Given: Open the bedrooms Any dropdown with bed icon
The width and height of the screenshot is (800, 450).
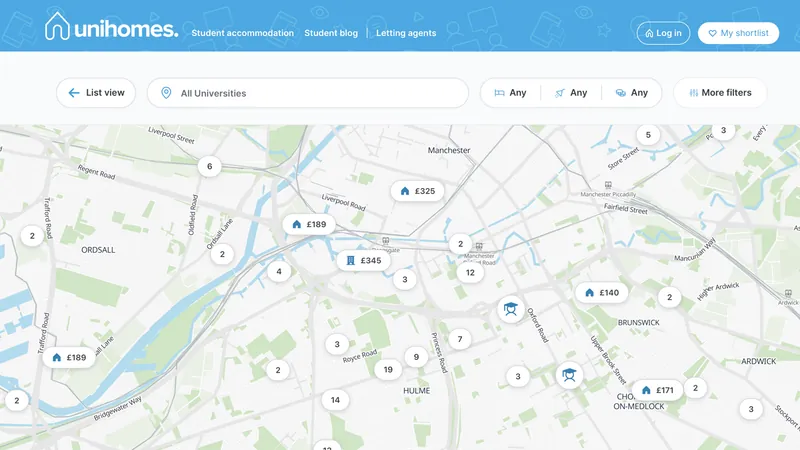Looking at the screenshot, I should click(510, 93).
